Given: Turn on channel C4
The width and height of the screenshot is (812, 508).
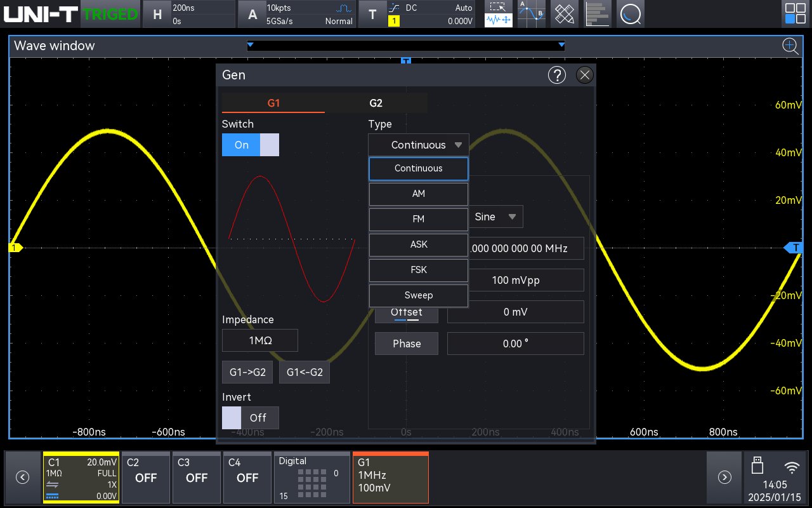Looking at the screenshot, I should [247, 478].
